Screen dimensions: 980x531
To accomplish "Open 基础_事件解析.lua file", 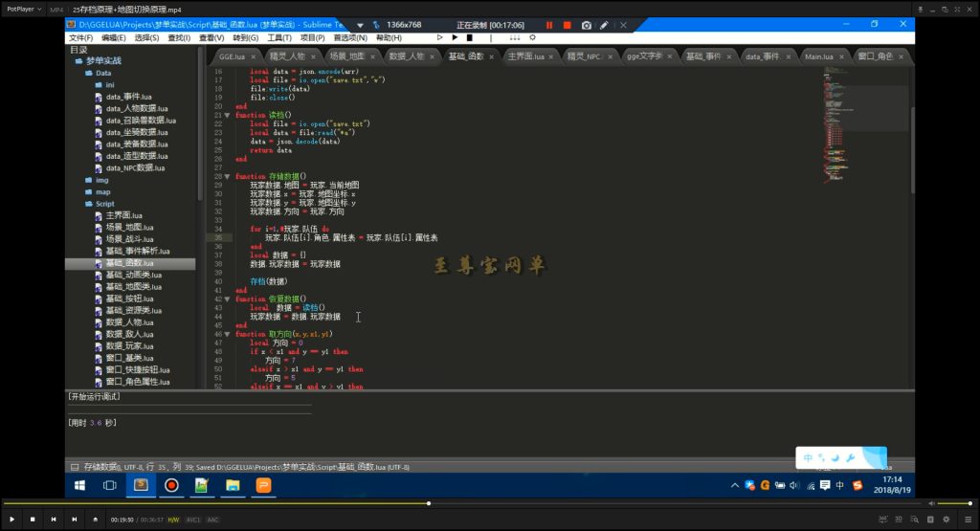I will coord(138,251).
